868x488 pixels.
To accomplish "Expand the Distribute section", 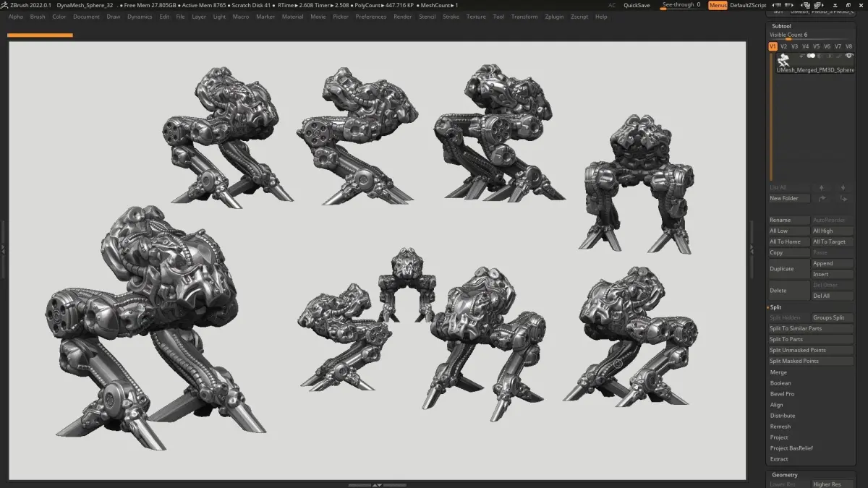I will point(782,416).
